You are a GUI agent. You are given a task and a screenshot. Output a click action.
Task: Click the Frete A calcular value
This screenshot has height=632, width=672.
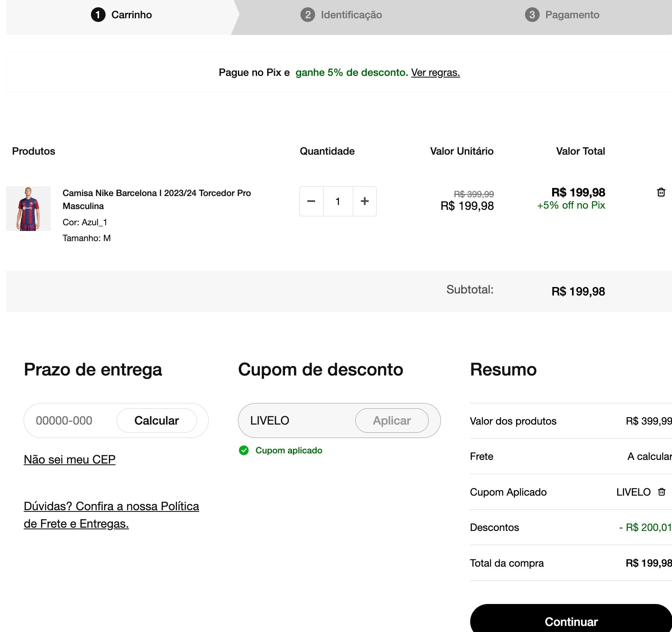pos(649,457)
